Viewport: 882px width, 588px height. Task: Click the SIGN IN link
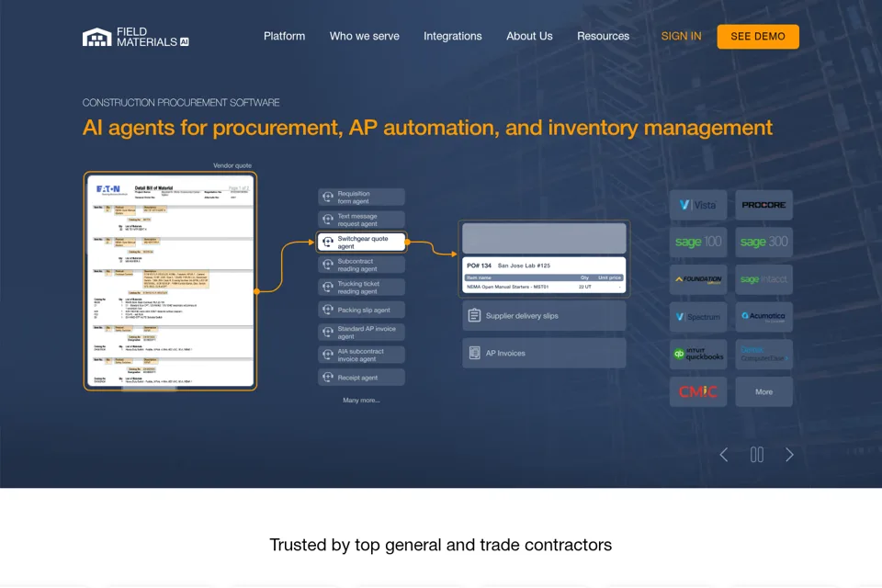(x=681, y=36)
